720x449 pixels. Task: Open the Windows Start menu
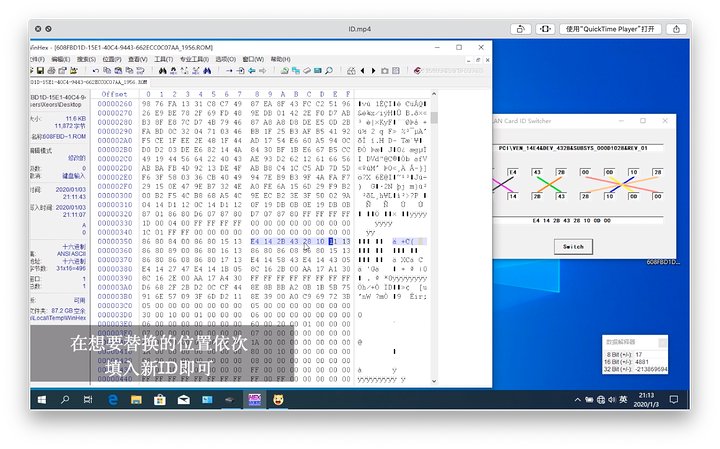pyautogui.click(x=42, y=399)
